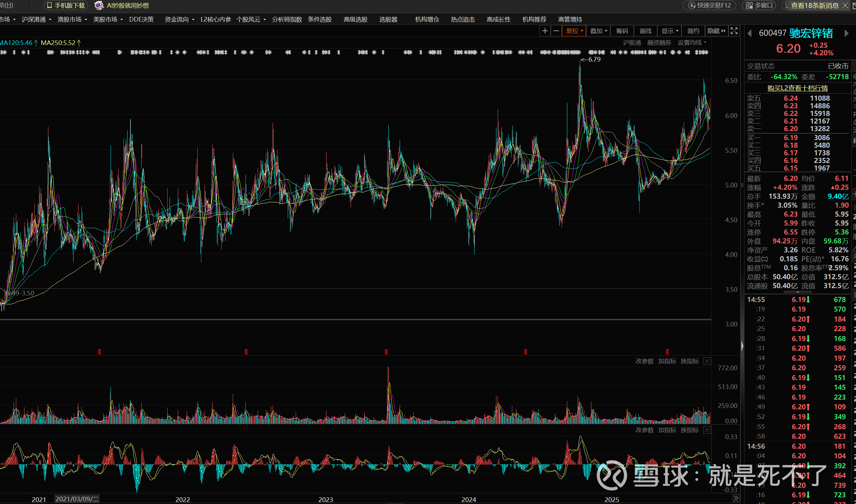The height and width of the screenshot is (504, 856).
Task: Zoom out chart with minus icon
Action: (556, 31)
